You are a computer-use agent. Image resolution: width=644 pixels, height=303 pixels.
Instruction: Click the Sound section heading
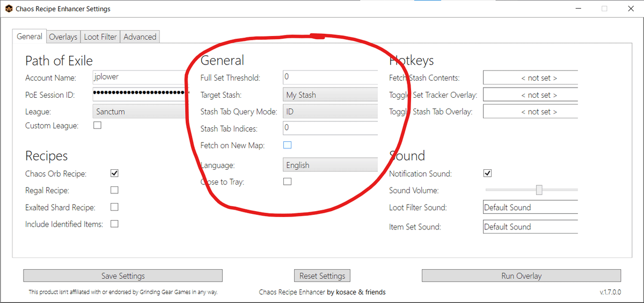click(407, 156)
